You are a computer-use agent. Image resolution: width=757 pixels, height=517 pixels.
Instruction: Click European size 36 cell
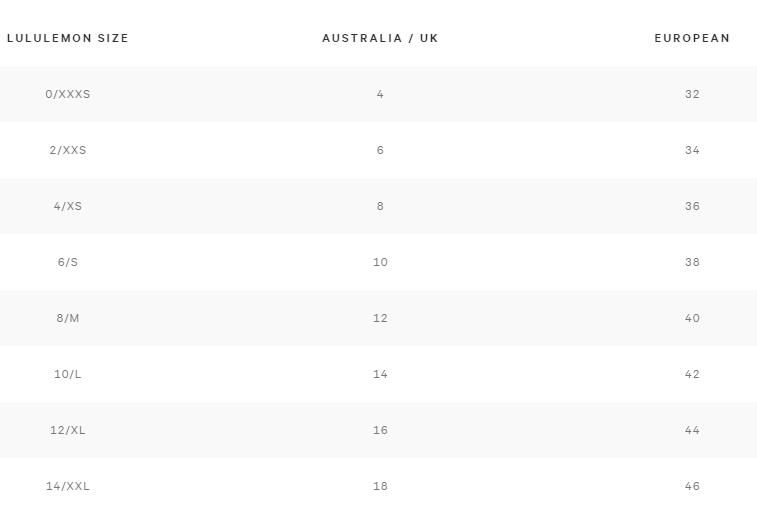click(692, 206)
